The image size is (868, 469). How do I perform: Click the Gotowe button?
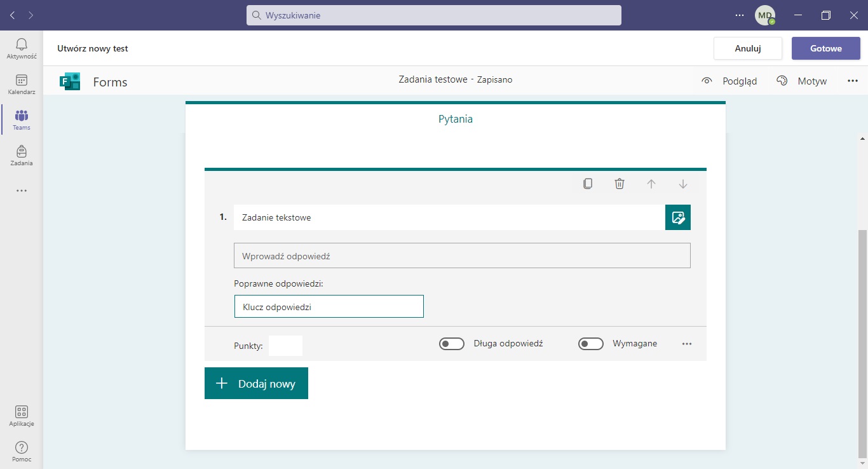pos(825,48)
